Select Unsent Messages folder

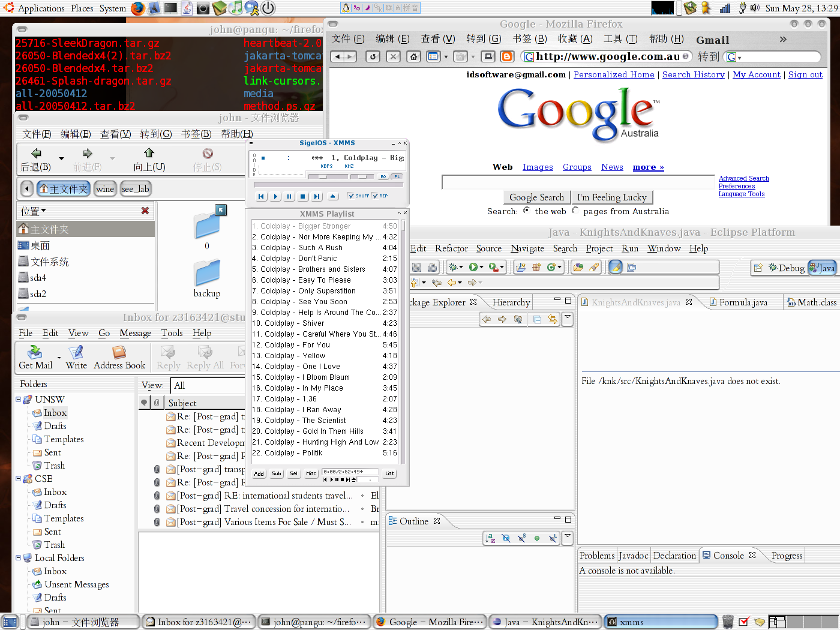pyautogui.click(x=77, y=584)
